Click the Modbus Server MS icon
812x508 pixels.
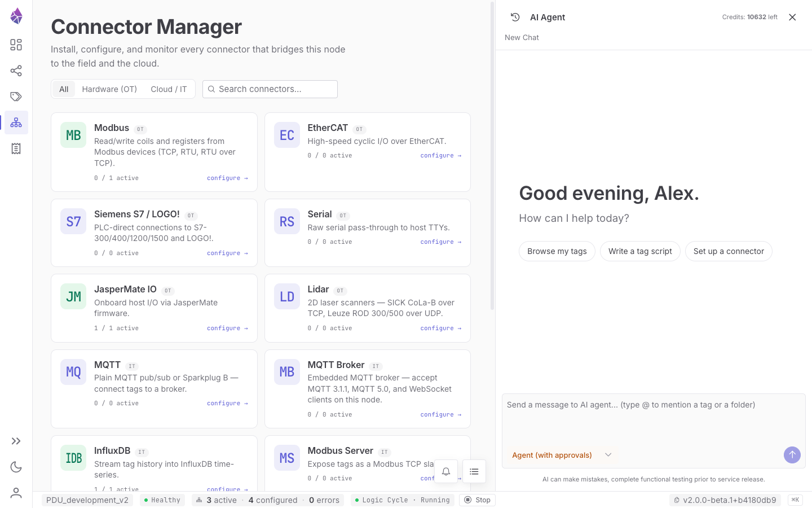287,458
